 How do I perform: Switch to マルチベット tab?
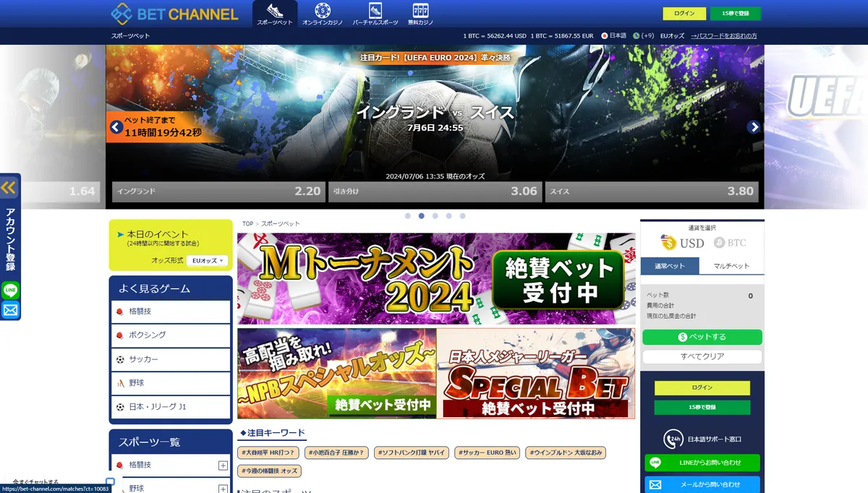[x=731, y=266]
